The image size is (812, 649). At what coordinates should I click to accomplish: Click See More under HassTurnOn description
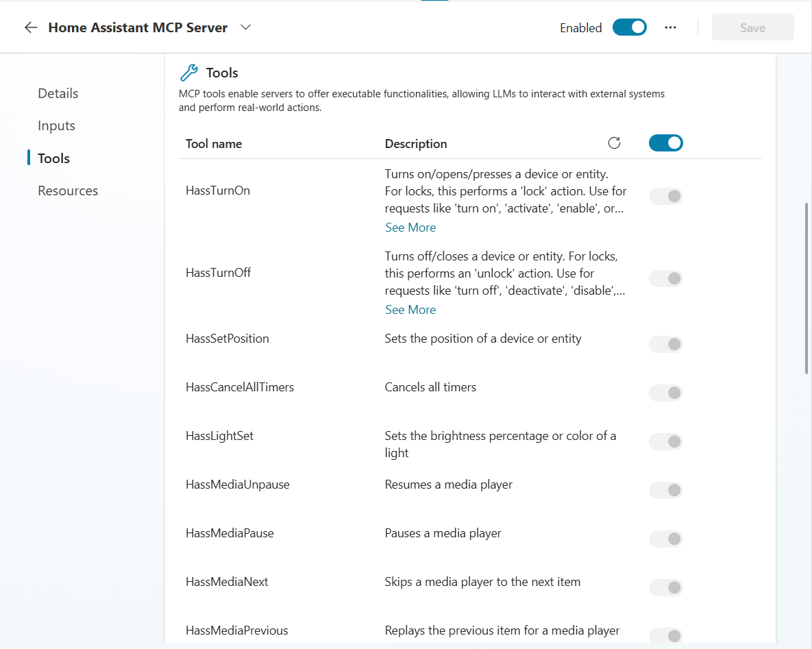pyautogui.click(x=410, y=228)
